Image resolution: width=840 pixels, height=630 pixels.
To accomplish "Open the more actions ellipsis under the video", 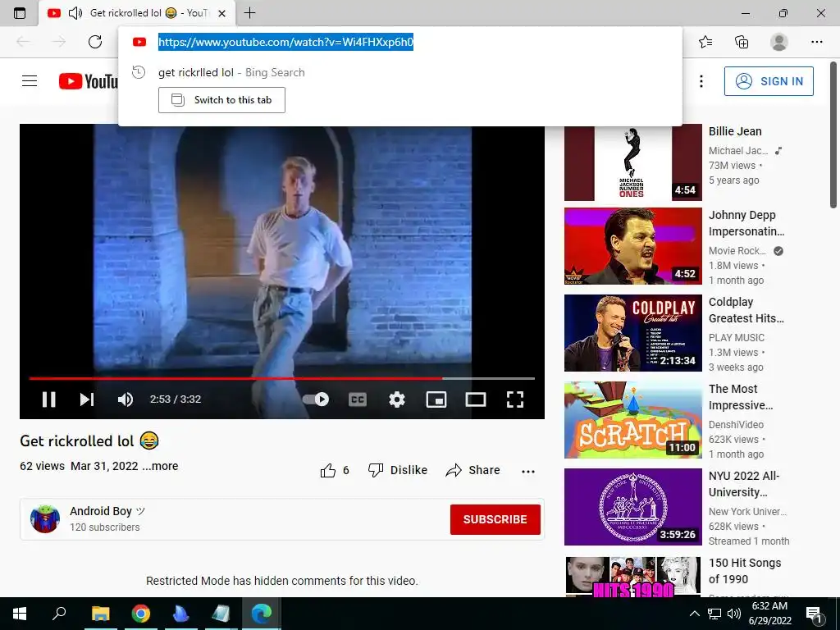I will tap(528, 471).
